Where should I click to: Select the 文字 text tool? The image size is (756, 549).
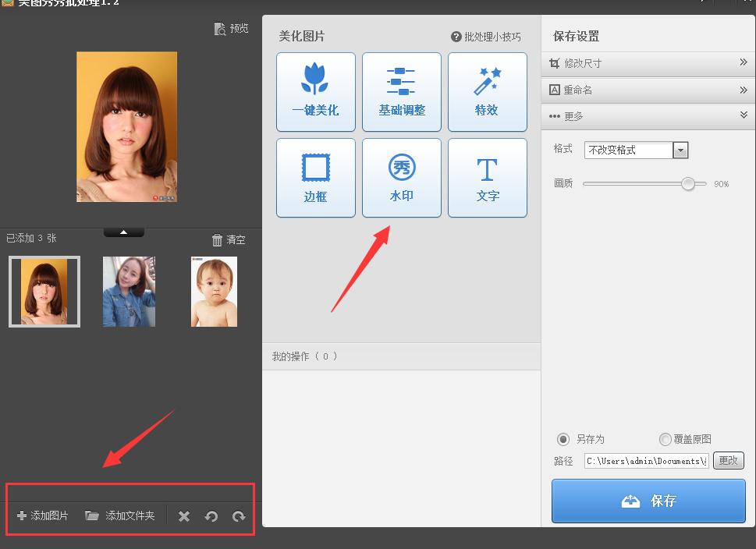tap(488, 178)
